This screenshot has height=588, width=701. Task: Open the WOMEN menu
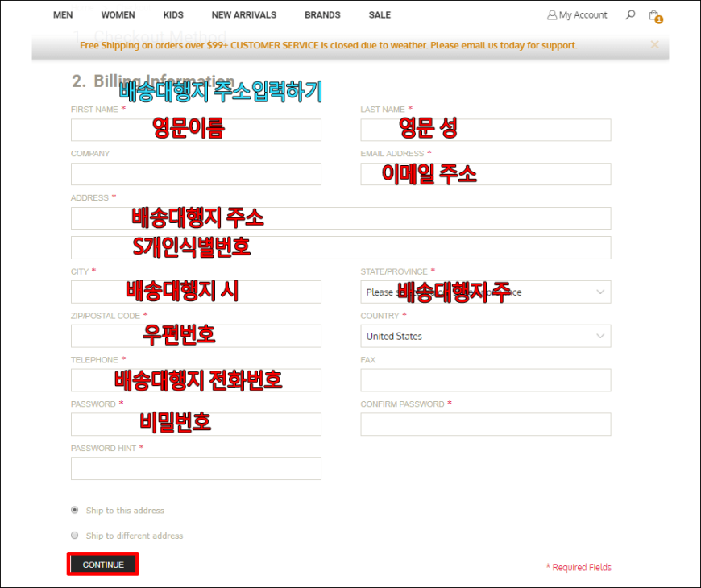point(118,15)
